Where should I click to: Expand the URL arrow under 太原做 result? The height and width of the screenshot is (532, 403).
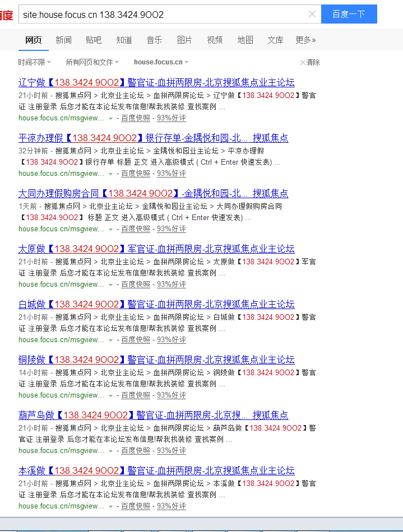click(110, 284)
